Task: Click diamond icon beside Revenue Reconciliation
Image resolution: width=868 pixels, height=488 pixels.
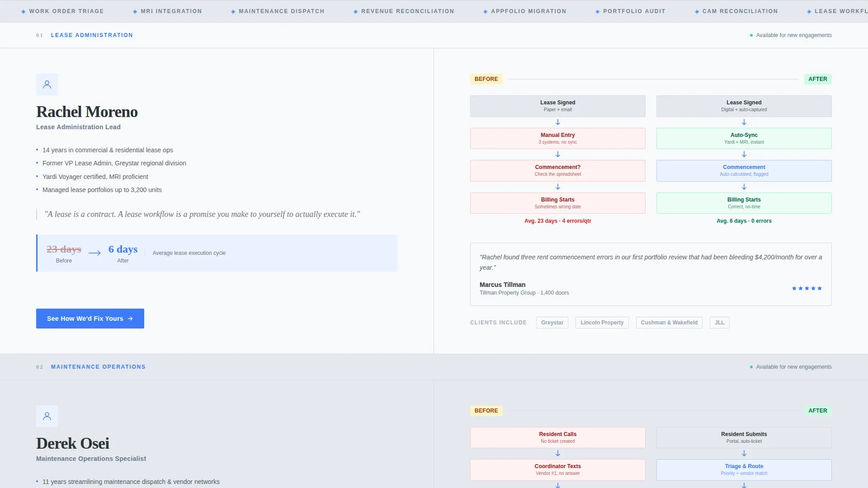Action: 356,11
